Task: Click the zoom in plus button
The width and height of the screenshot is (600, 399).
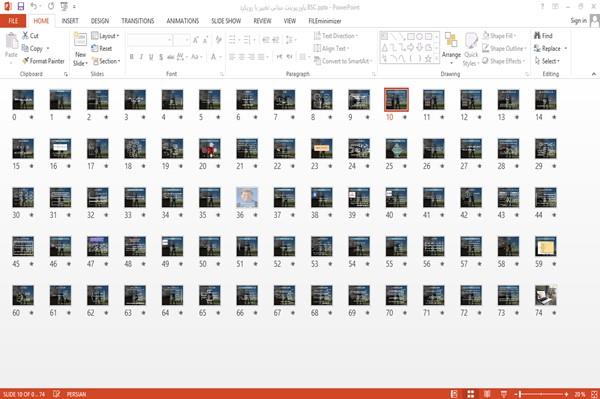Action: (x=566, y=394)
